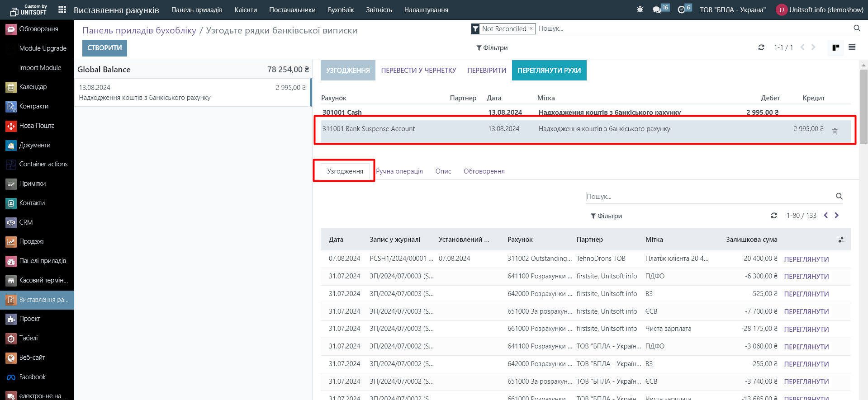
Task: Open the Фільтри dropdown above the journal items table
Action: click(x=606, y=216)
